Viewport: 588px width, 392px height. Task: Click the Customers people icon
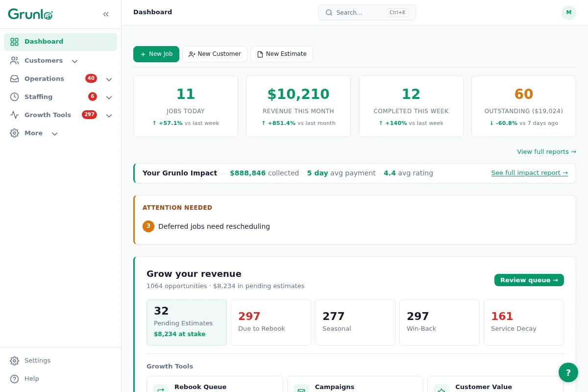[x=15, y=61]
